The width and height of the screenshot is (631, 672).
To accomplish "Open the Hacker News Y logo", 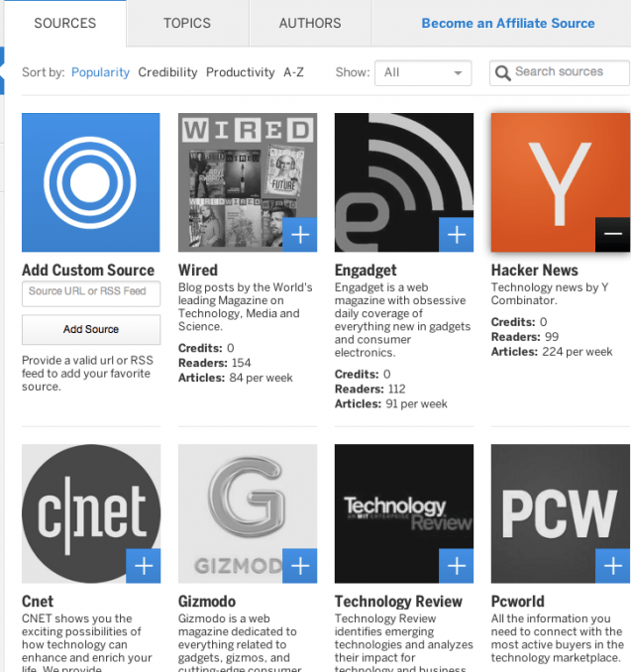I will click(x=561, y=182).
